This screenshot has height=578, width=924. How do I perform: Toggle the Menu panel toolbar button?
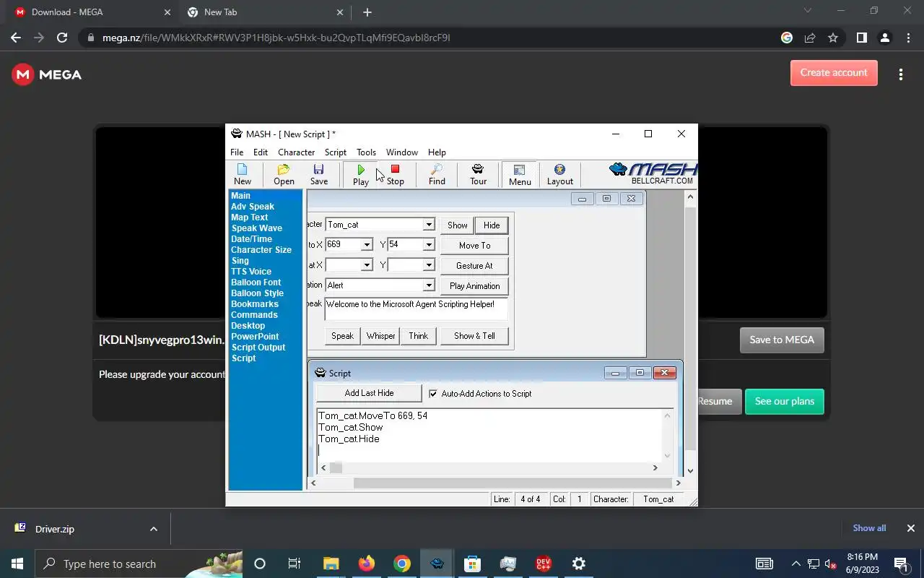point(520,174)
